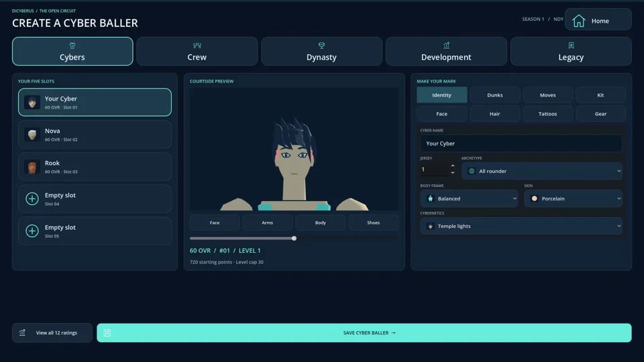The height and width of the screenshot is (362, 644).
Task: Open the Body Frame dropdown
Action: [x=469, y=198]
